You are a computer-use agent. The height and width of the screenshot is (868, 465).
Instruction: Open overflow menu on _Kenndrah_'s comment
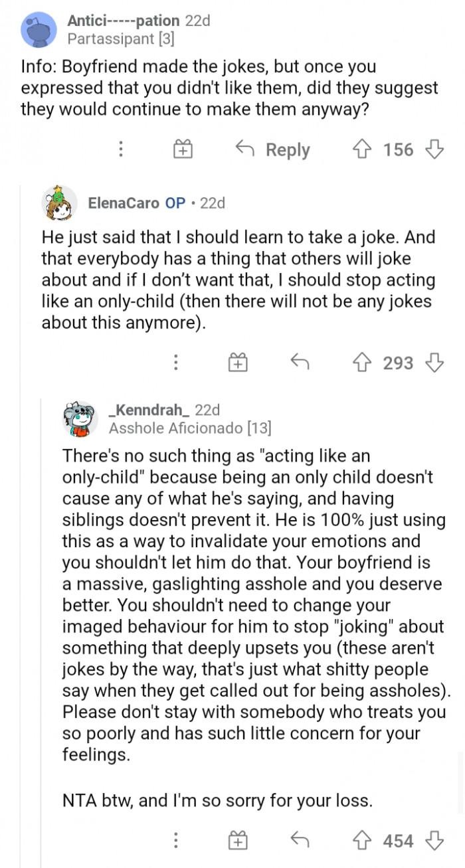[175, 840]
